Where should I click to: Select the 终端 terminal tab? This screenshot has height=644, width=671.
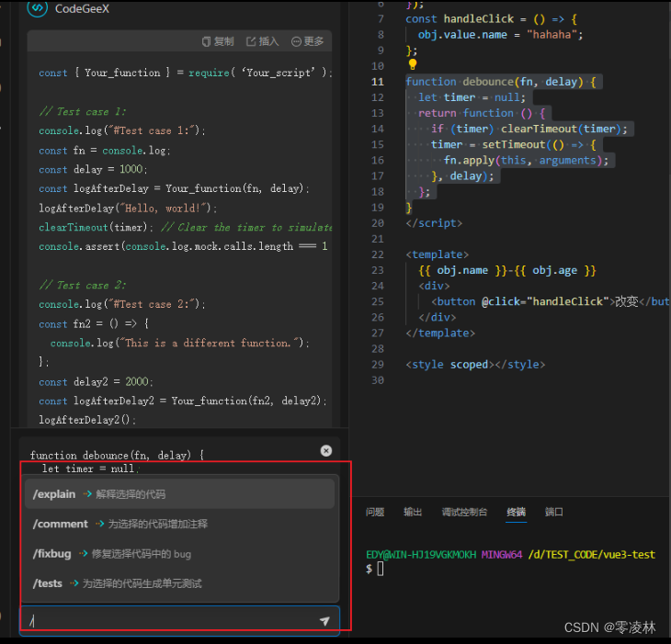(516, 512)
